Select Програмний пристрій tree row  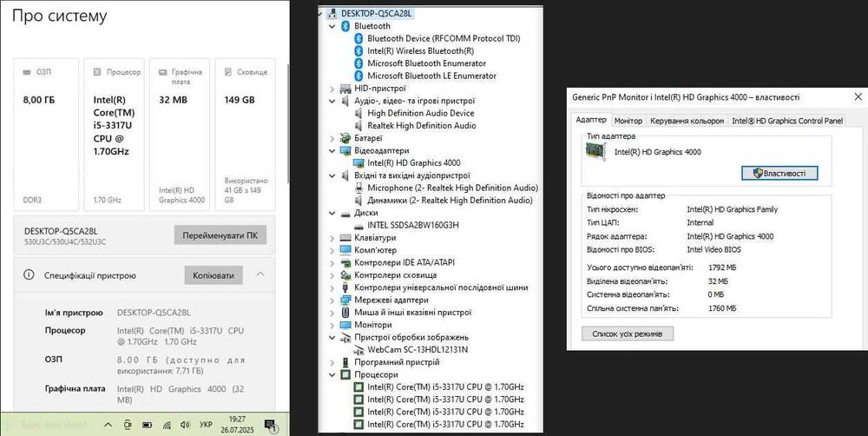point(397,362)
